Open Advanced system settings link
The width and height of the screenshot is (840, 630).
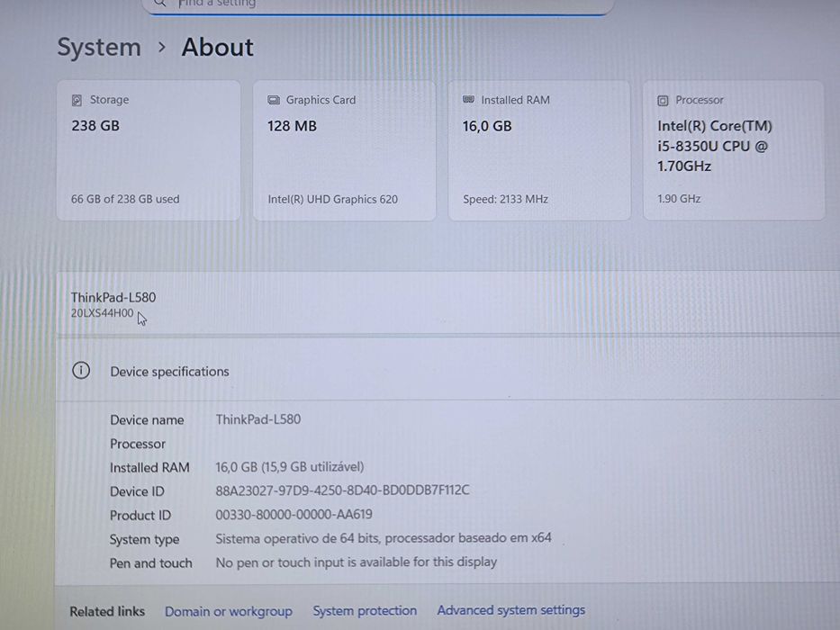pyautogui.click(x=511, y=610)
